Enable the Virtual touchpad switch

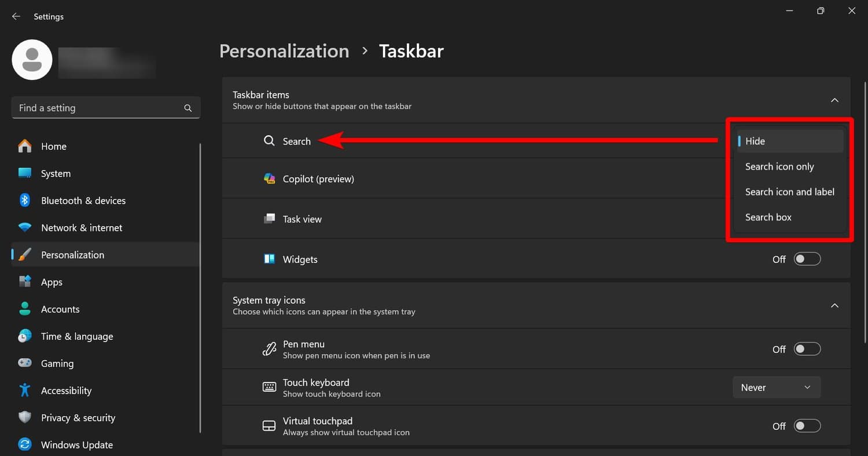[x=807, y=425]
